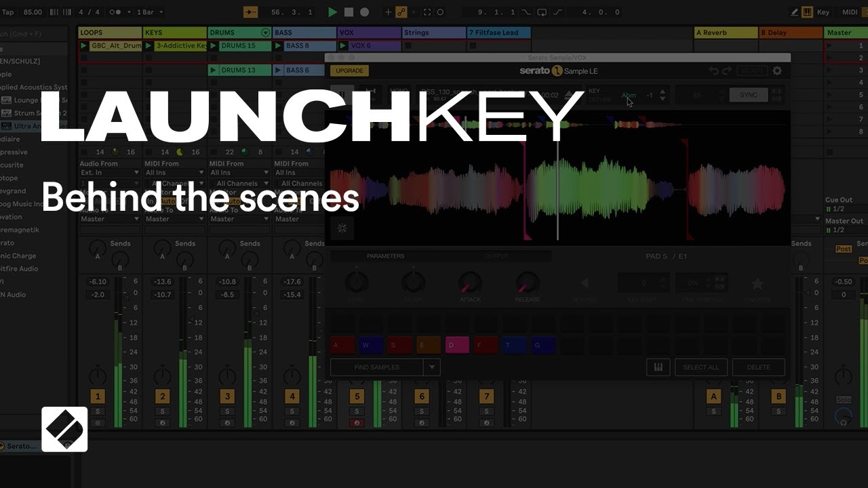This screenshot has width=868, height=488.
Task: Open the FIND SAMPLES dropdown arrow
Action: pyautogui.click(x=432, y=367)
